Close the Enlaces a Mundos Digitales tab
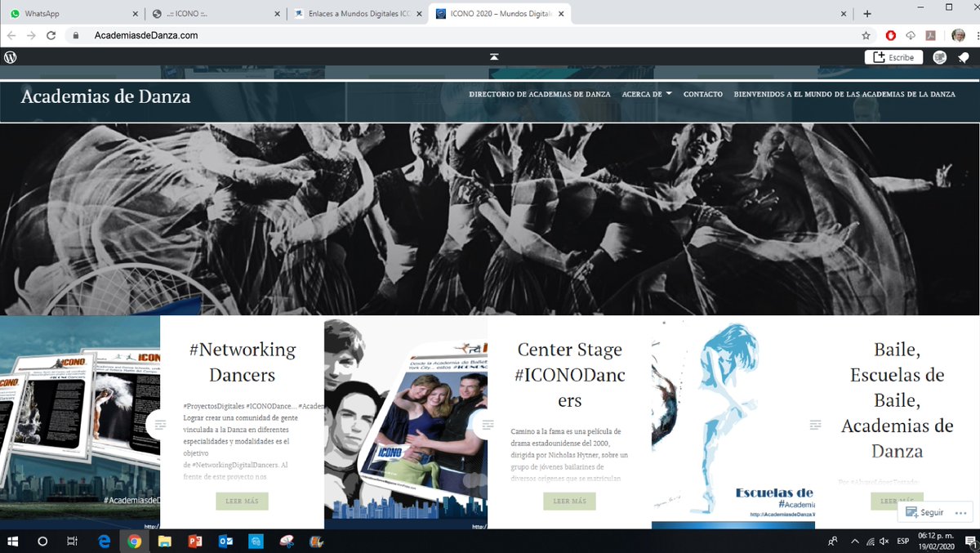 pos(418,14)
